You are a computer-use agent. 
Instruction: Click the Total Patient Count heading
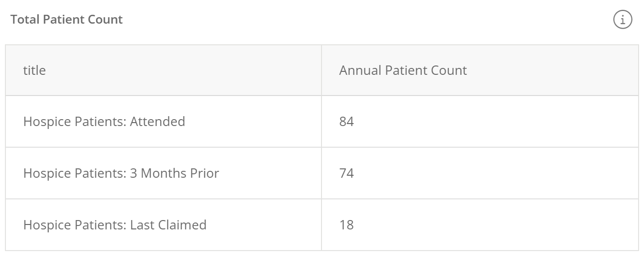coord(67,20)
